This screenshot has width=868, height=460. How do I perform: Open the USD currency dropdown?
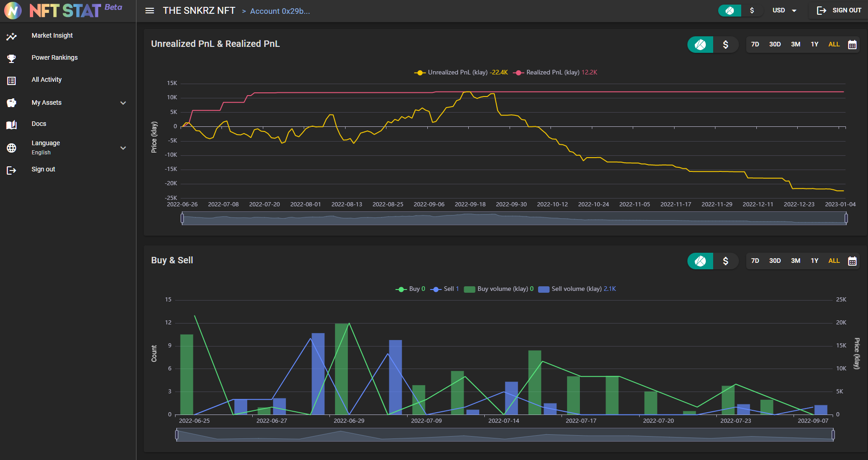[x=784, y=11]
